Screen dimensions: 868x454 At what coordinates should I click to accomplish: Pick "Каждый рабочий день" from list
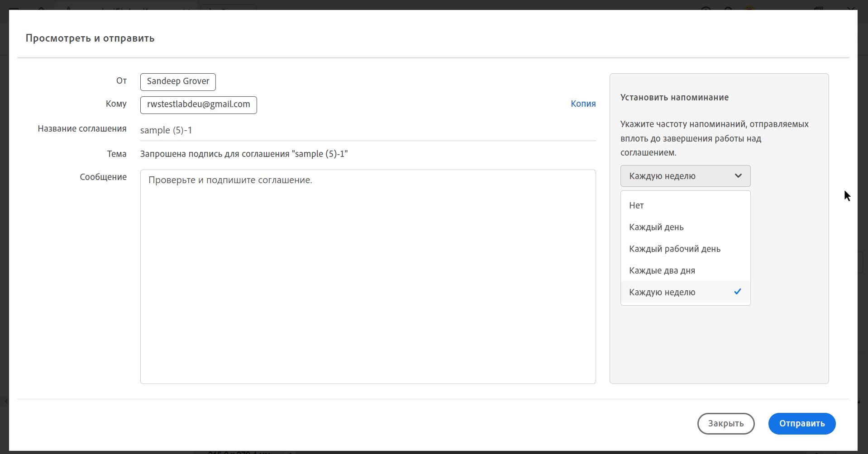pos(685,249)
